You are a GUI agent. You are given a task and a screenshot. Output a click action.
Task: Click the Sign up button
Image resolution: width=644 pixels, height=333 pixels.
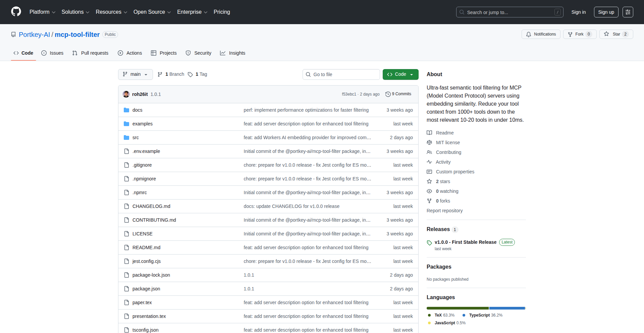[x=606, y=12]
